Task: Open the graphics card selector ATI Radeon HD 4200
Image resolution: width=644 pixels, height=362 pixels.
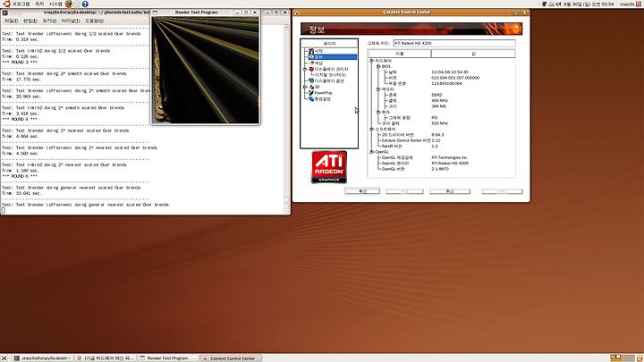Action: pyautogui.click(x=454, y=43)
